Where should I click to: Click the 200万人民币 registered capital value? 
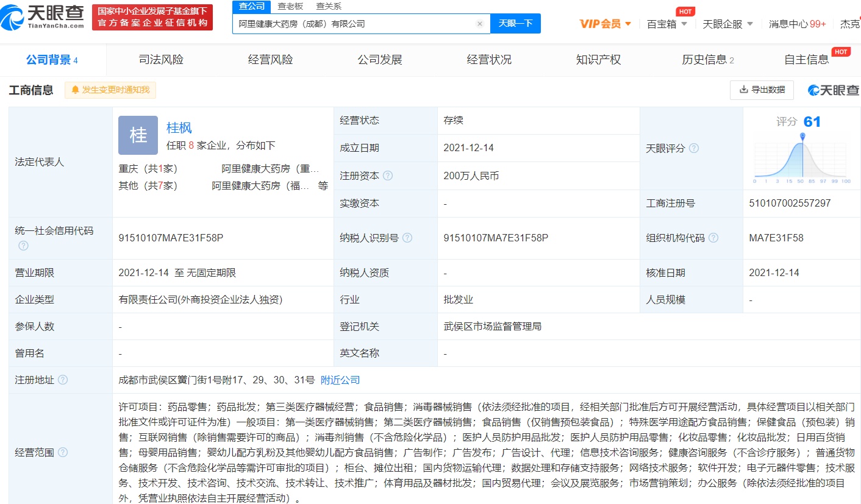coord(471,176)
